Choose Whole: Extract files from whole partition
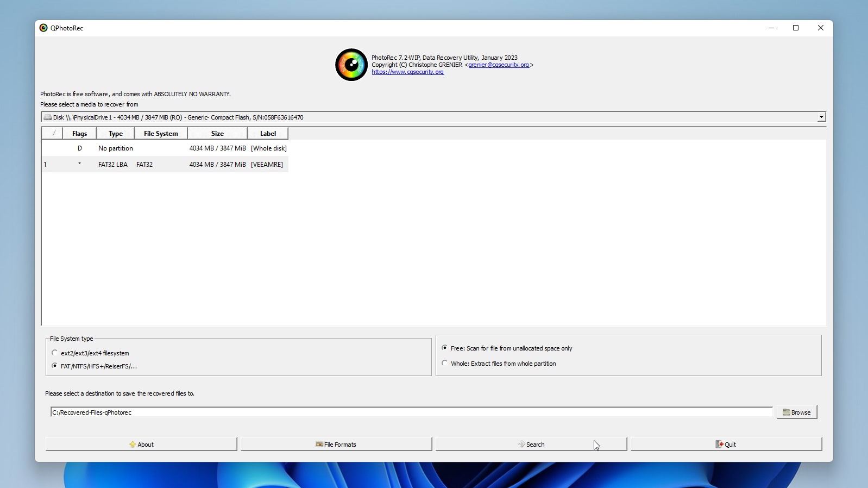The height and width of the screenshot is (488, 868). pos(445,364)
